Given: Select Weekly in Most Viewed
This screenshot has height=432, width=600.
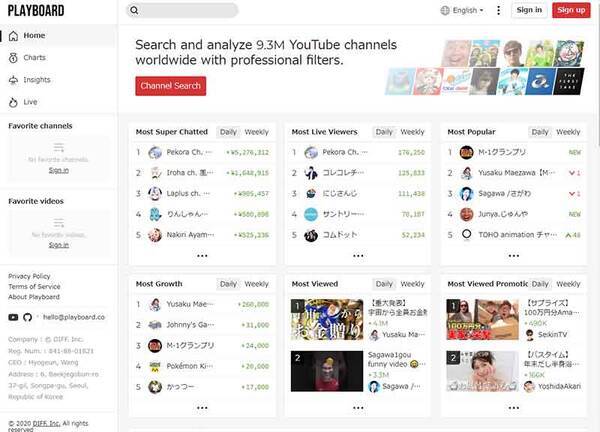Looking at the screenshot, I should [x=412, y=284].
